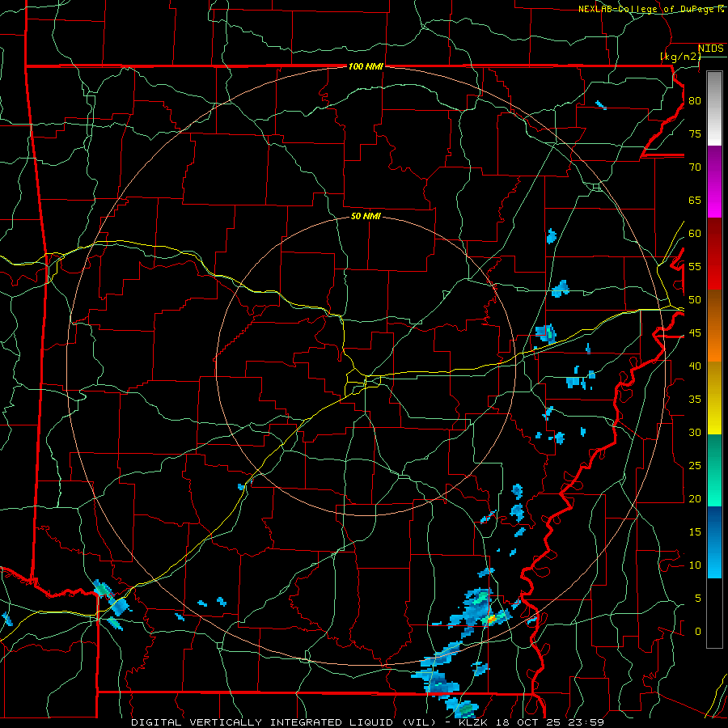This screenshot has height=728, width=728.
Task: Select the red segment of the legend bar
Action: tap(714, 254)
